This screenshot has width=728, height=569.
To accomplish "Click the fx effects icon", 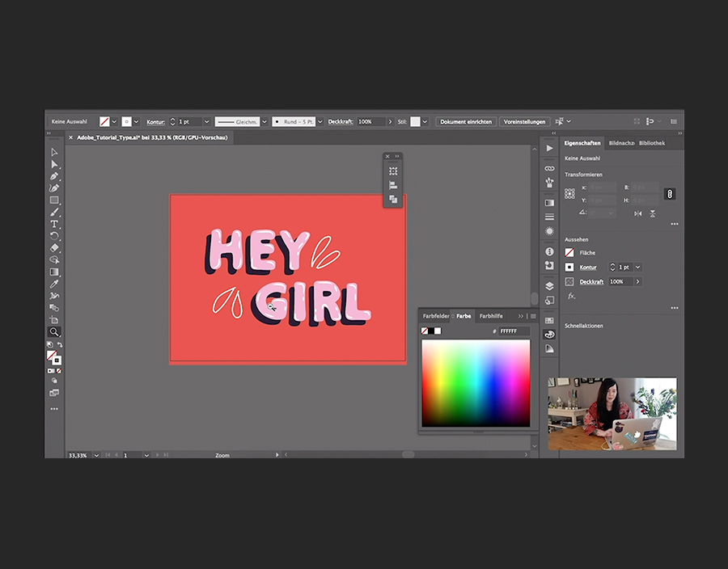I will 572,296.
